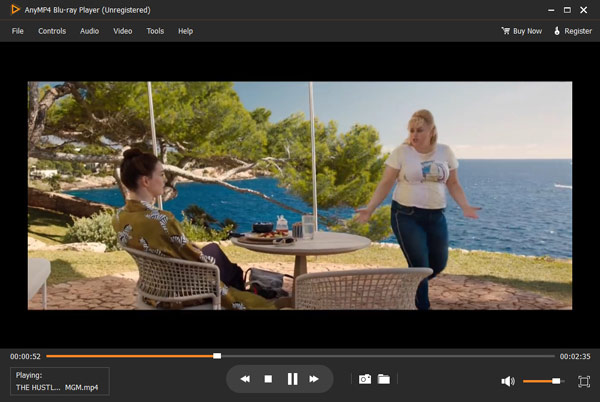Open the Tools menu
Viewport: 600px width, 402px height.
click(155, 31)
